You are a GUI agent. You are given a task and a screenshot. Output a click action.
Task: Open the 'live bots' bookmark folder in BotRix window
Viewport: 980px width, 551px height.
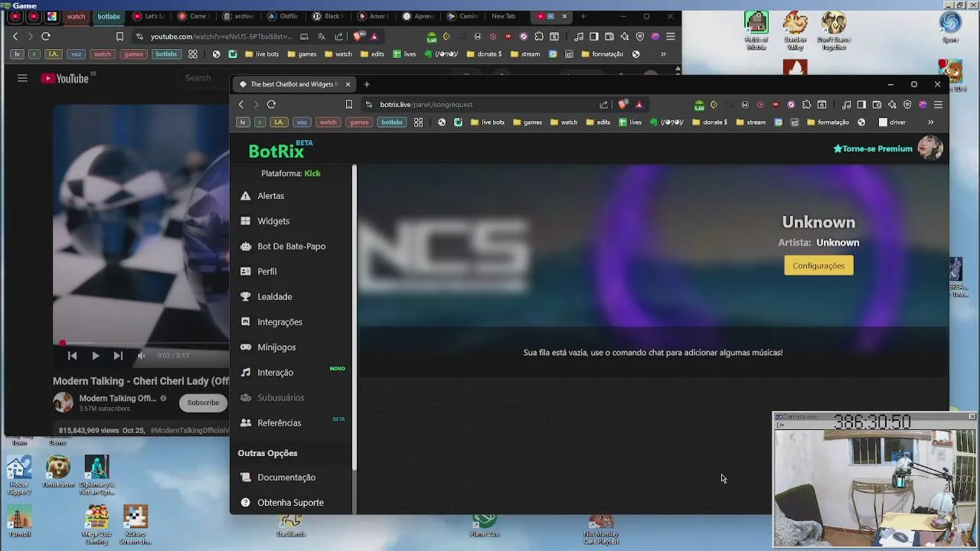pyautogui.click(x=488, y=122)
